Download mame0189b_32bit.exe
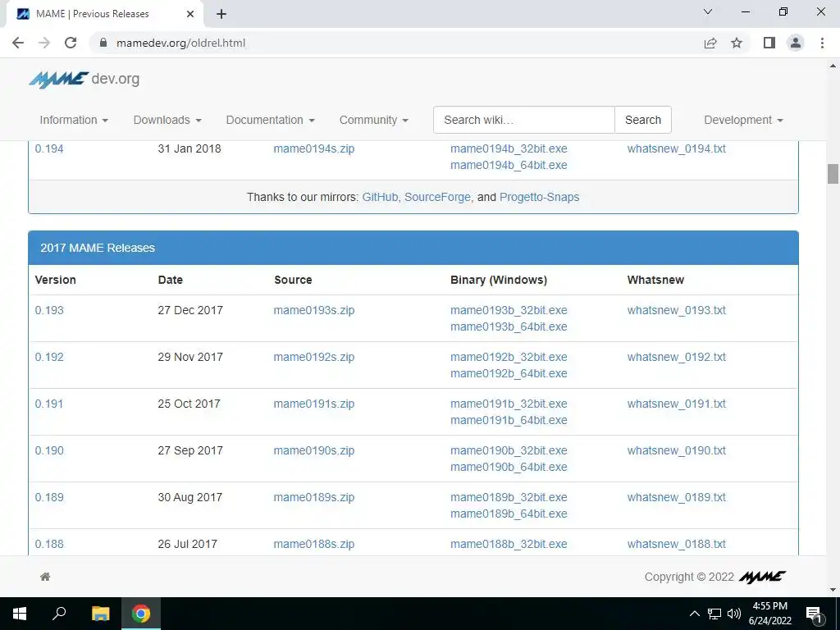The height and width of the screenshot is (630, 840). point(509,497)
